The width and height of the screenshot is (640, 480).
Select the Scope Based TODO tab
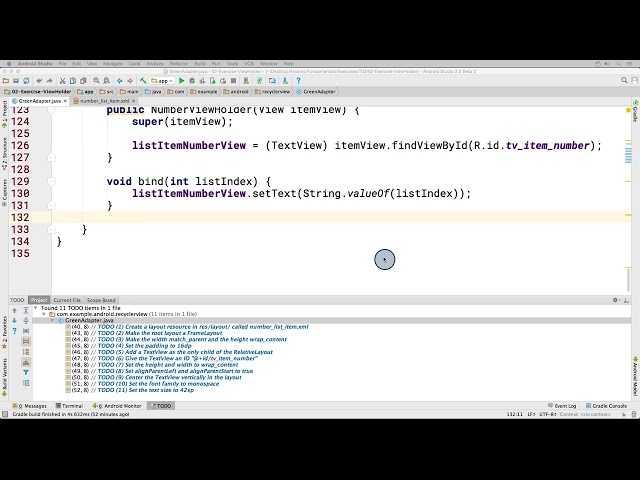(x=101, y=300)
